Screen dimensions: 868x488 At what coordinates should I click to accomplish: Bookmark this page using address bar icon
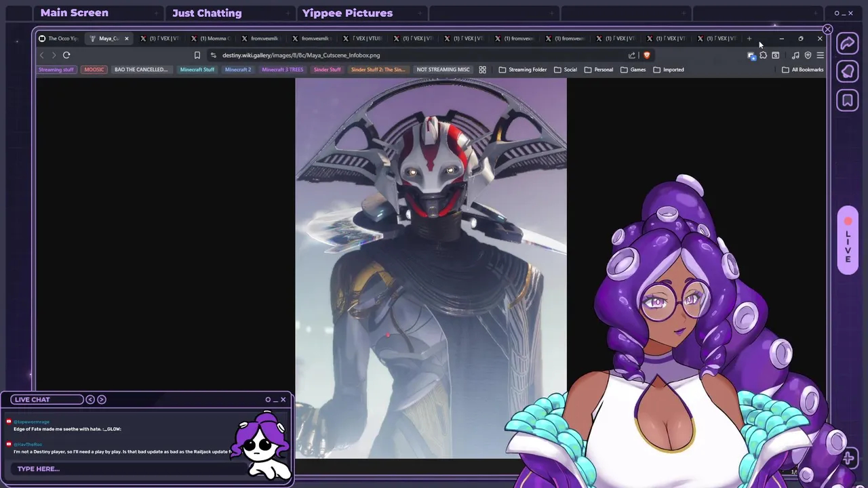tap(197, 56)
